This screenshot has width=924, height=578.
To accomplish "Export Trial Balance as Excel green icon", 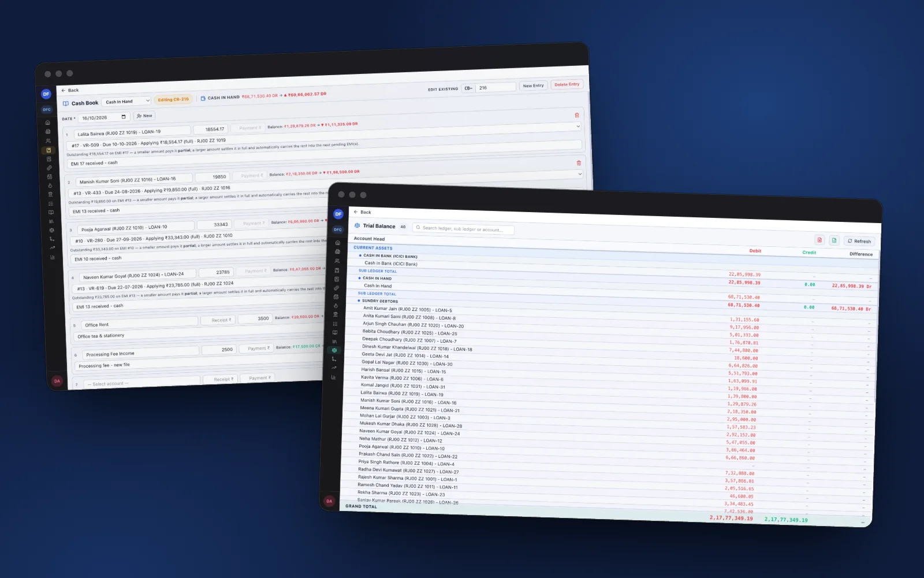I will tap(834, 240).
